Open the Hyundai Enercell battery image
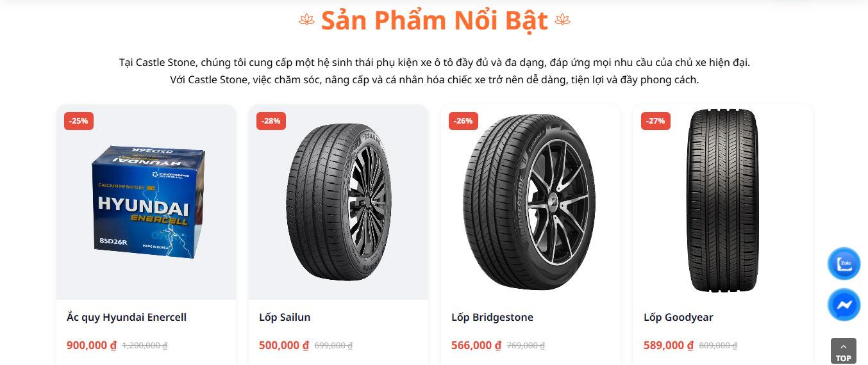Viewport: 868px width, 365px height. click(x=146, y=202)
